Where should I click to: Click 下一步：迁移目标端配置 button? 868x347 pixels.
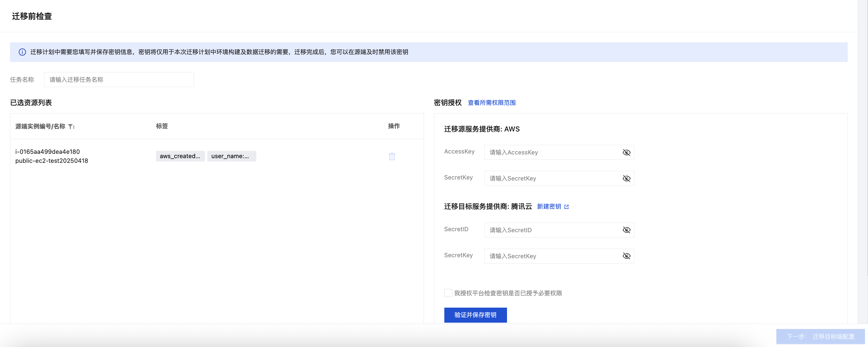click(820, 336)
